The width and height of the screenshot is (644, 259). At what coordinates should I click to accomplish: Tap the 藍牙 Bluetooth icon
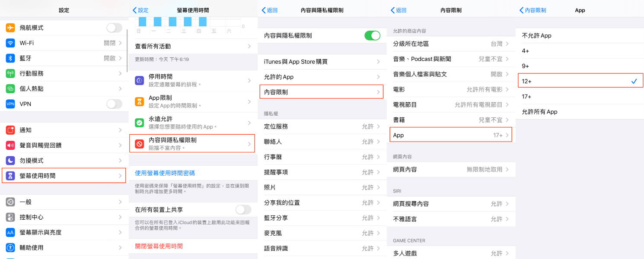(10, 58)
